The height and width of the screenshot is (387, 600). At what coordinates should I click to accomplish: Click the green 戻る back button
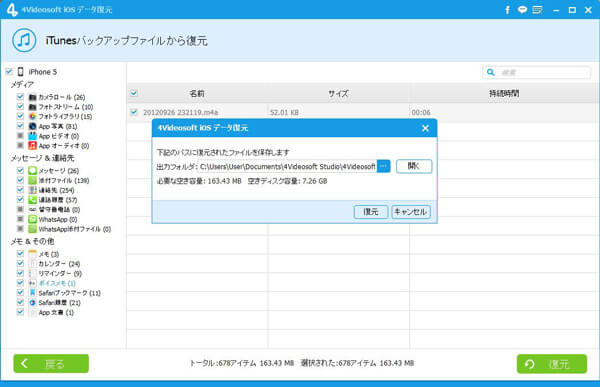pyautogui.click(x=51, y=363)
